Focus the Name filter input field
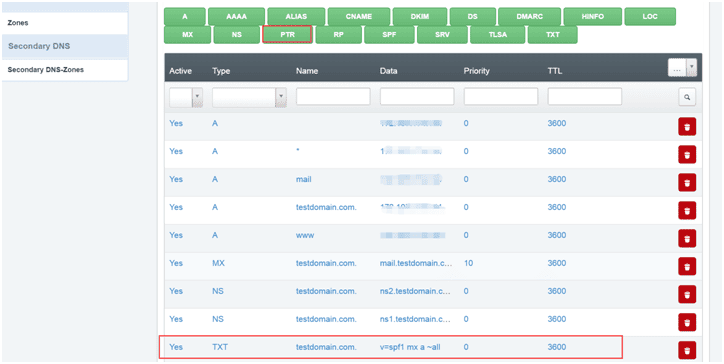Image resolution: width=724 pixels, height=364 pixels. 333,97
